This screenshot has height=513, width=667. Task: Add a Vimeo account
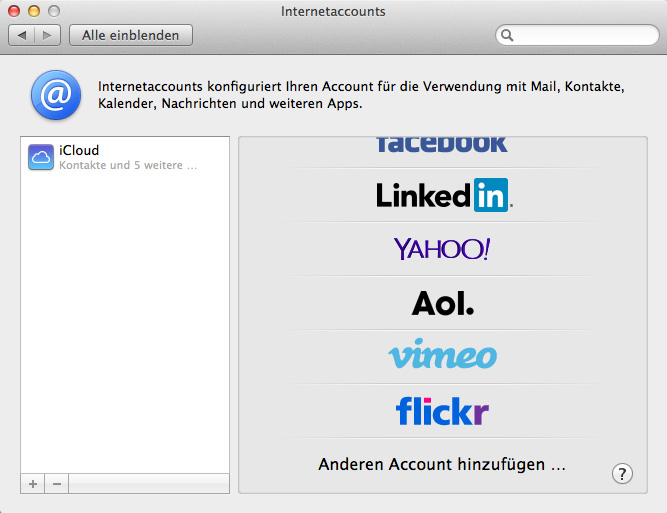tap(442, 354)
